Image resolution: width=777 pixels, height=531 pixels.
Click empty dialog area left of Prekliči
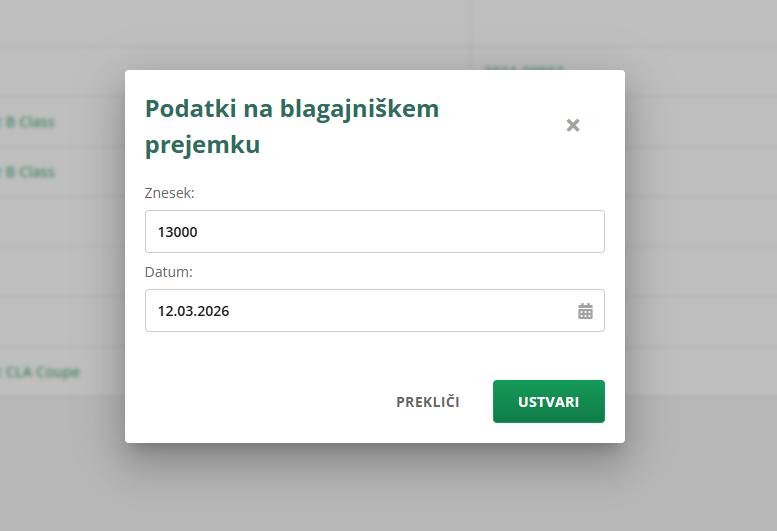(x=260, y=402)
